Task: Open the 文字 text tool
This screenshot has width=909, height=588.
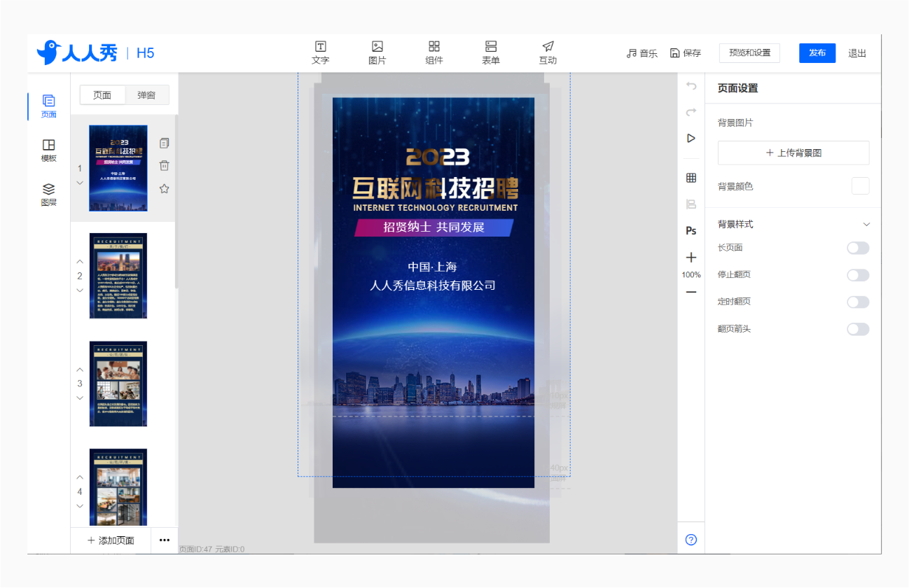Action: pyautogui.click(x=320, y=52)
